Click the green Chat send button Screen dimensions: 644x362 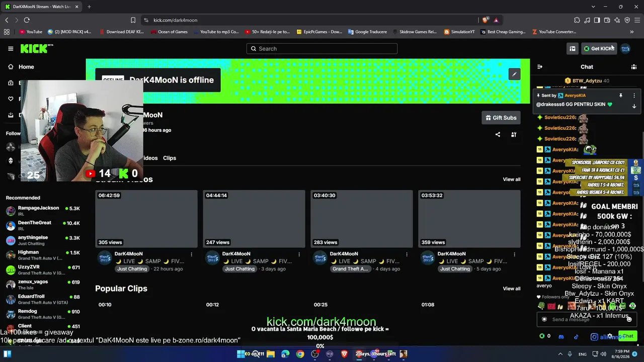coord(627,336)
